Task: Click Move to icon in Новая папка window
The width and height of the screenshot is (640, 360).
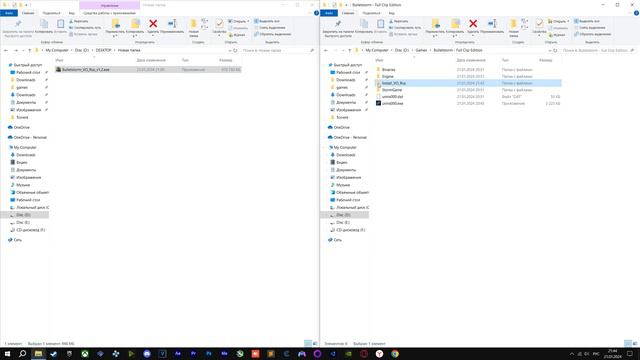Action: click(x=116, y=24)
